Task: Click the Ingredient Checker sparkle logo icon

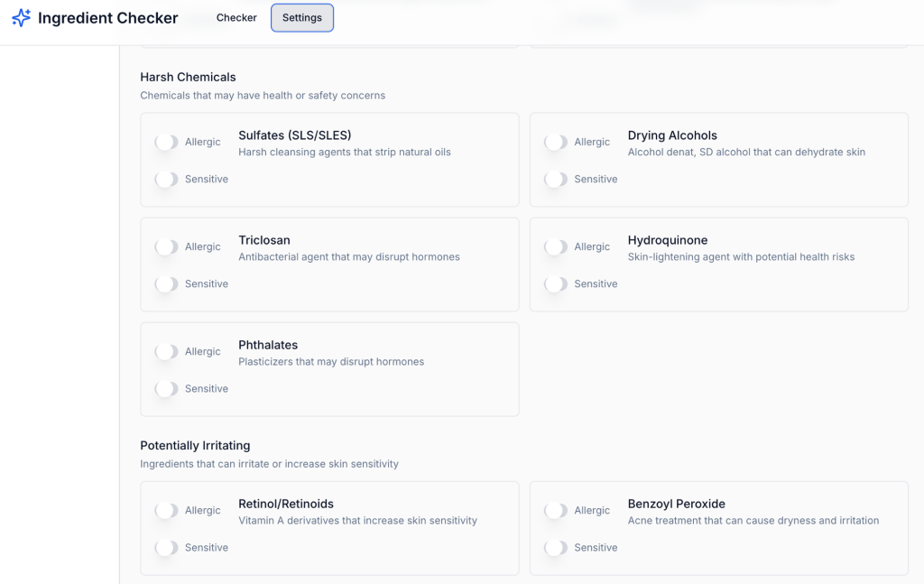Action: point(21,18)
